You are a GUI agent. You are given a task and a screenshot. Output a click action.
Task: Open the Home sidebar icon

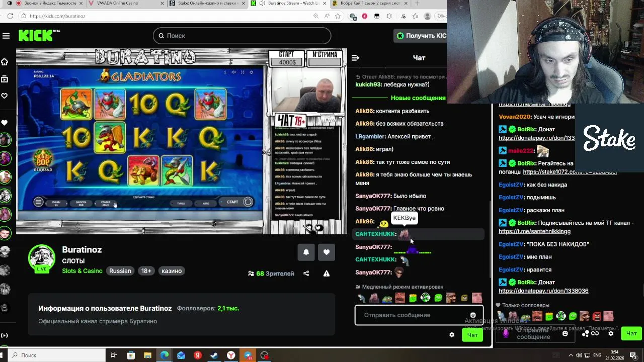tap(5, 62)
